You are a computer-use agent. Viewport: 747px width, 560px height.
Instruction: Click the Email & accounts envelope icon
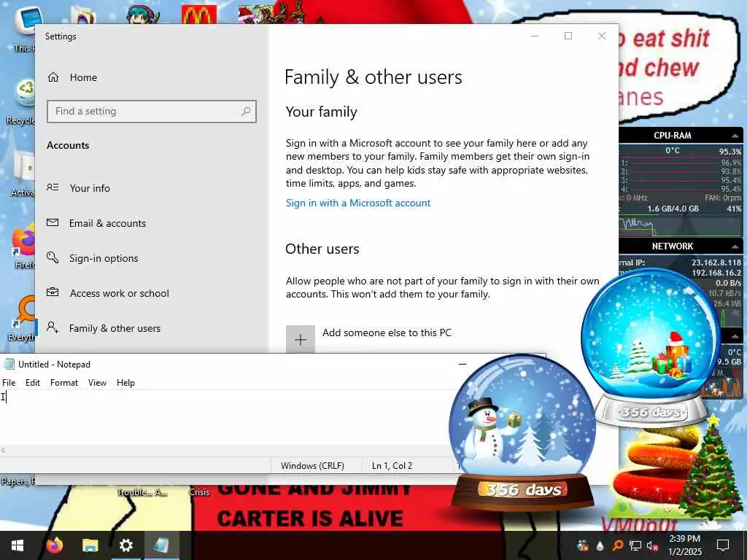53,222
